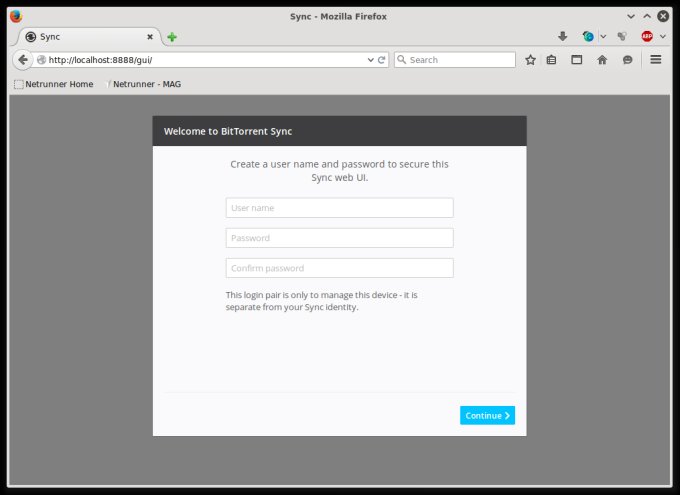Viewport: 680px width, 495px height.
Task: Click the gray extension icon beside globe
Action: pos(622,36)
